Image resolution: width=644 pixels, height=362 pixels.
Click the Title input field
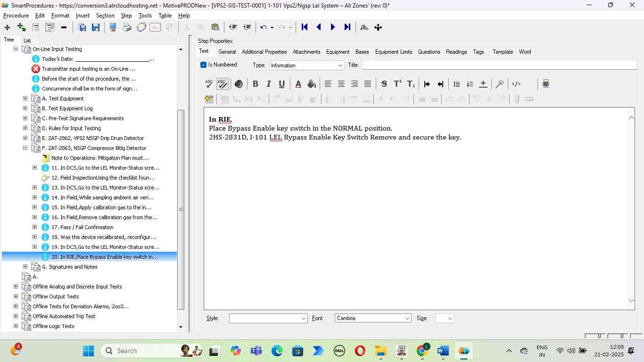(x=500, y=65)
